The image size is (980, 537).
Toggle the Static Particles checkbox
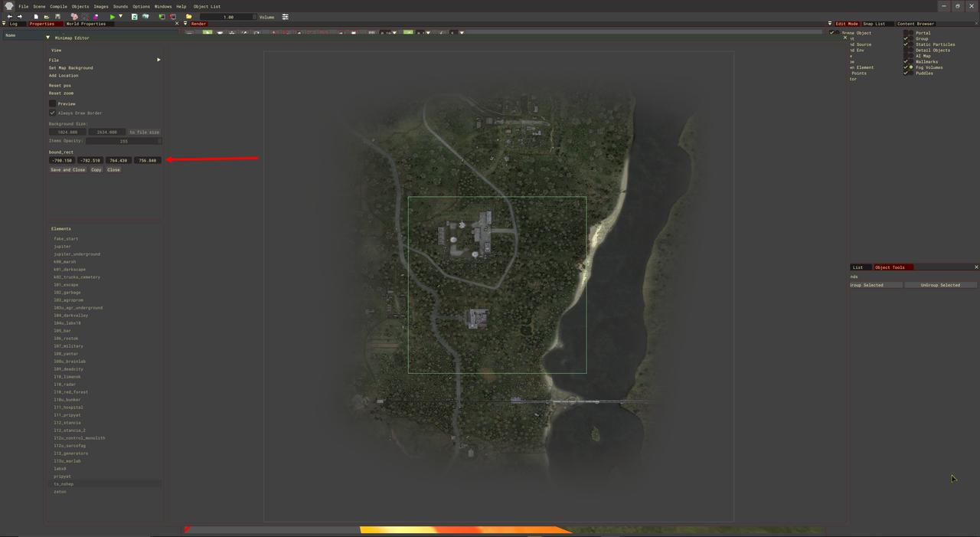pyautogui.click(x=907, y=44)
